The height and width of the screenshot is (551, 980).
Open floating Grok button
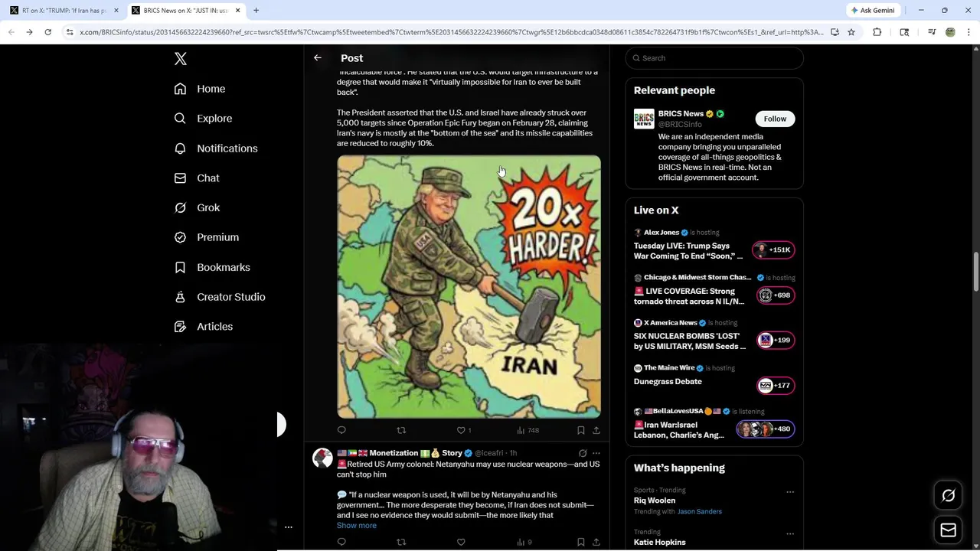[948, 496]
